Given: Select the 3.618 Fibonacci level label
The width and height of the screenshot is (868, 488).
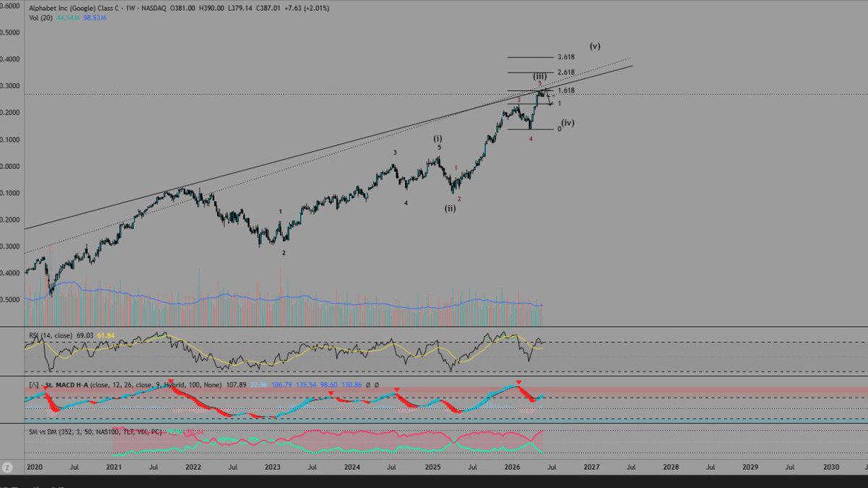Looking at the screenshot, I should pyautogui.click(x=566, y=57).
